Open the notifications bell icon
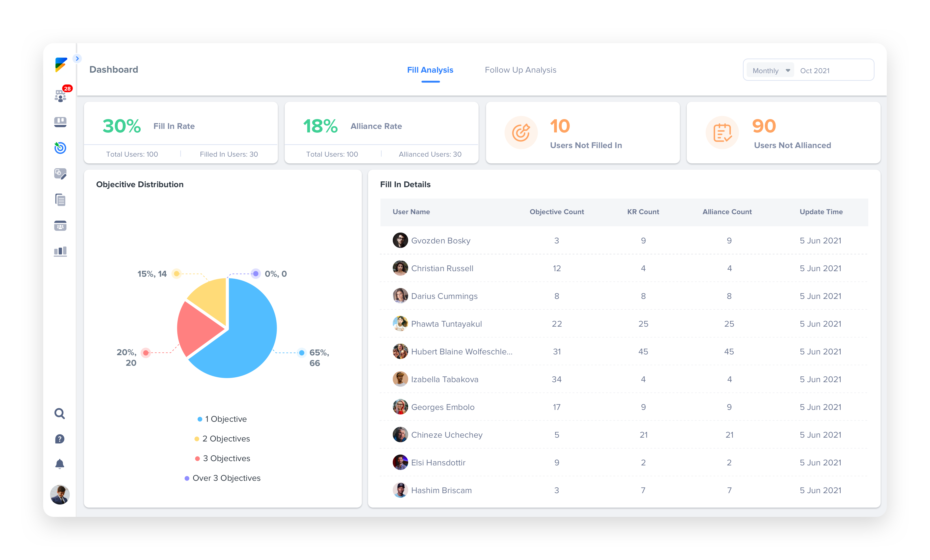The height and width of the screenshot is (560, 930). point(60,464)
